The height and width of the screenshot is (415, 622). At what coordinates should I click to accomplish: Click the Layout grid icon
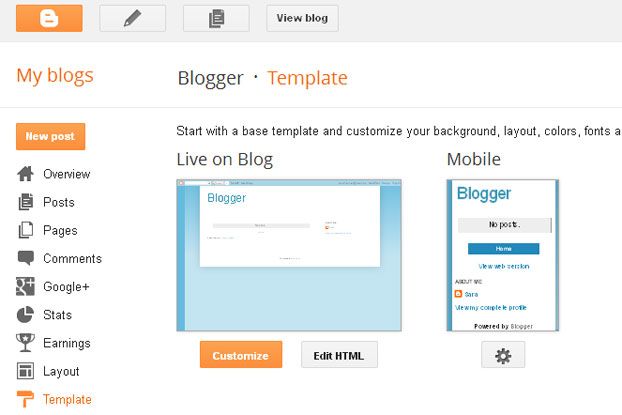point(25,371)
